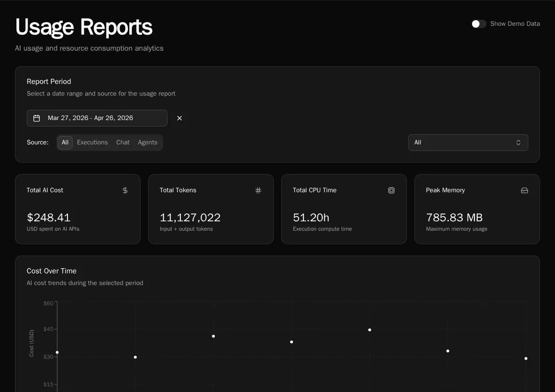The width and height of the screenshot is (555, 392).
Task: Click the date range button showing Mar 27, 2026
Action: click(x=97, y=118)
